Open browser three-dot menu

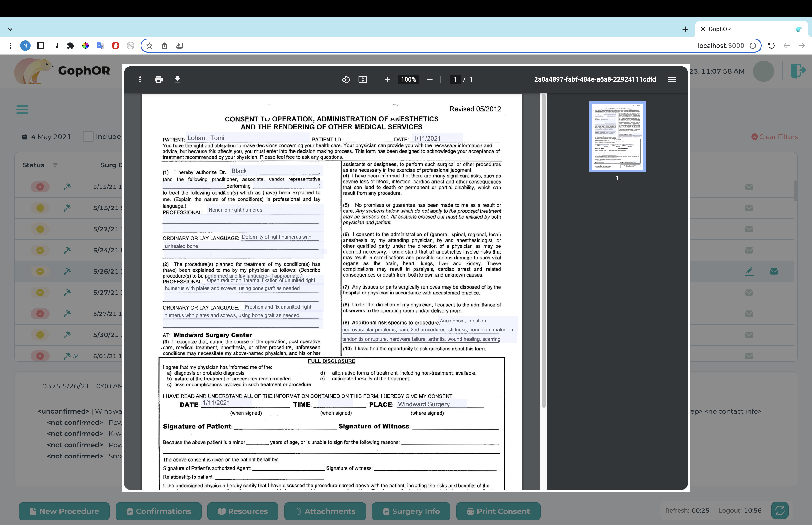click(10, 46)
